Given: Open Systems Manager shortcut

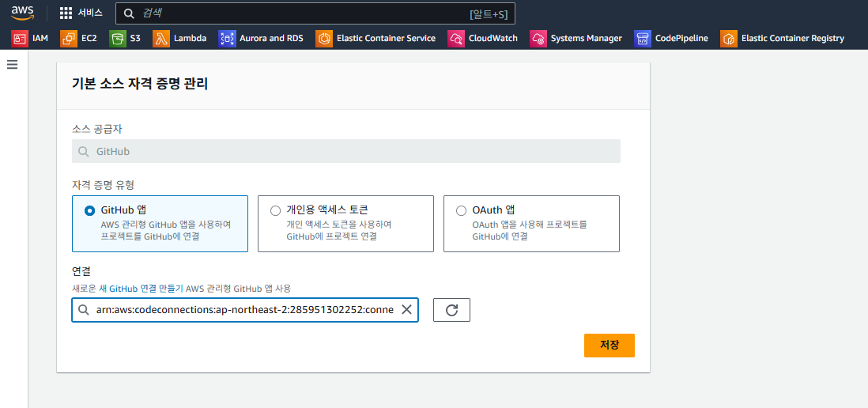Looking at the screenshot, I should point(576,38).
